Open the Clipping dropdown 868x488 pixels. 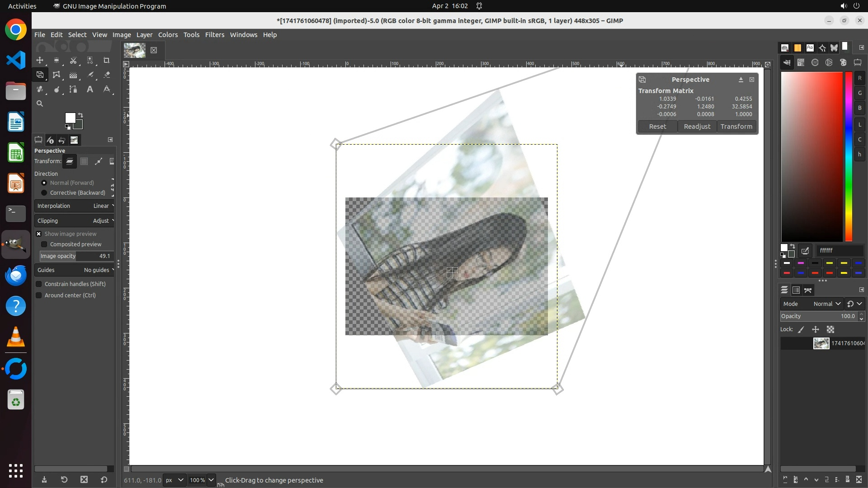pyautogui.click(x=75, y=221)
